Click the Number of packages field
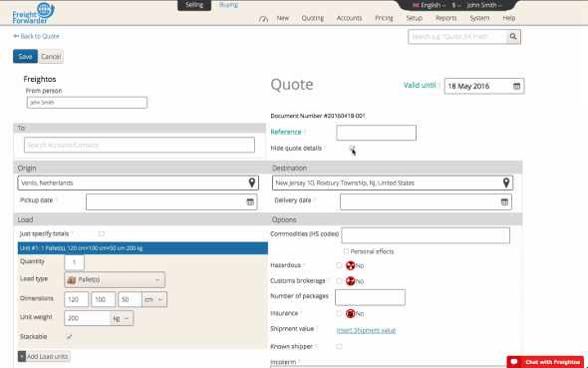Image resolution: width=588 pixels, height=368 pixels. 370,297
